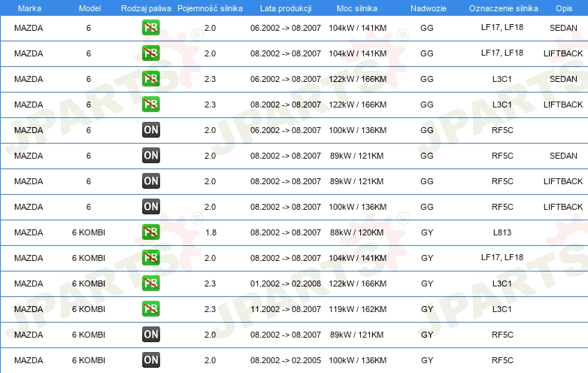Click the Rodzaj paliwa column header
Viewport: 588px width, 373px height.
click(x=146, y=8)
